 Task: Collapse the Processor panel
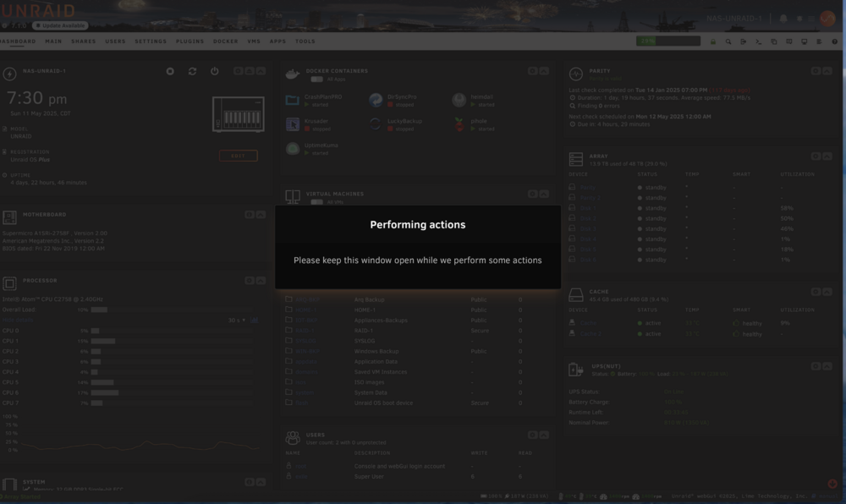261,281
